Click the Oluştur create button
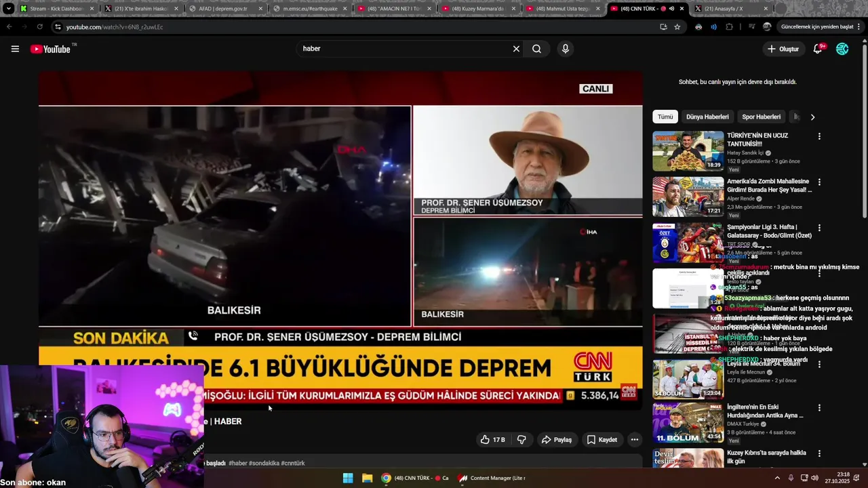Viewport: 868px width, 488px height. click(783, 49)
